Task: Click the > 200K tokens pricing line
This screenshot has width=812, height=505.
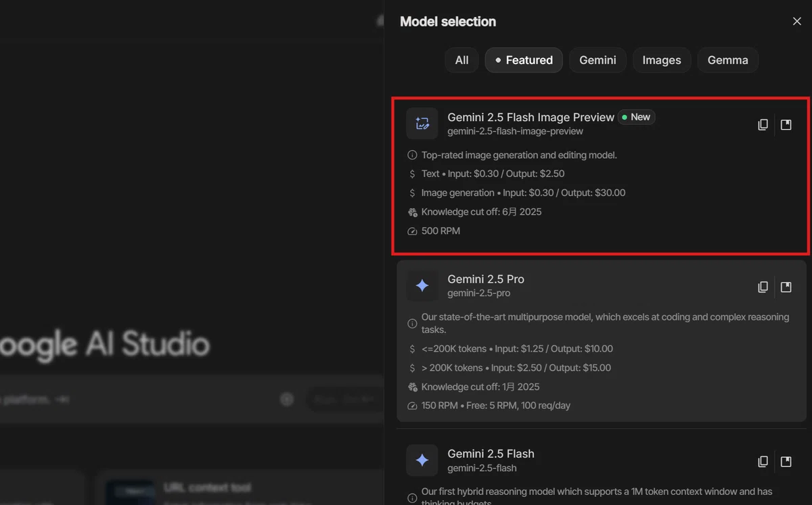Action: point(516,368)
